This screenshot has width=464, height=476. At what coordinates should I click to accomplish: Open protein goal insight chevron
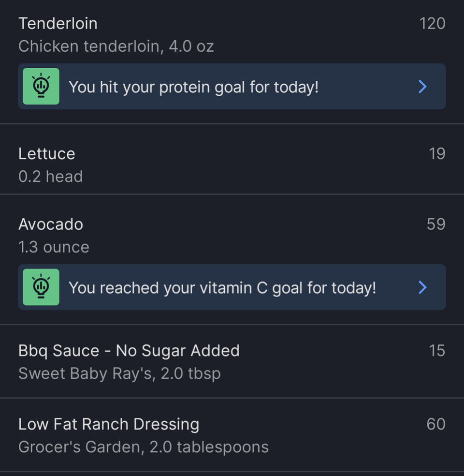pyautogui.click(x=422, y=87)
